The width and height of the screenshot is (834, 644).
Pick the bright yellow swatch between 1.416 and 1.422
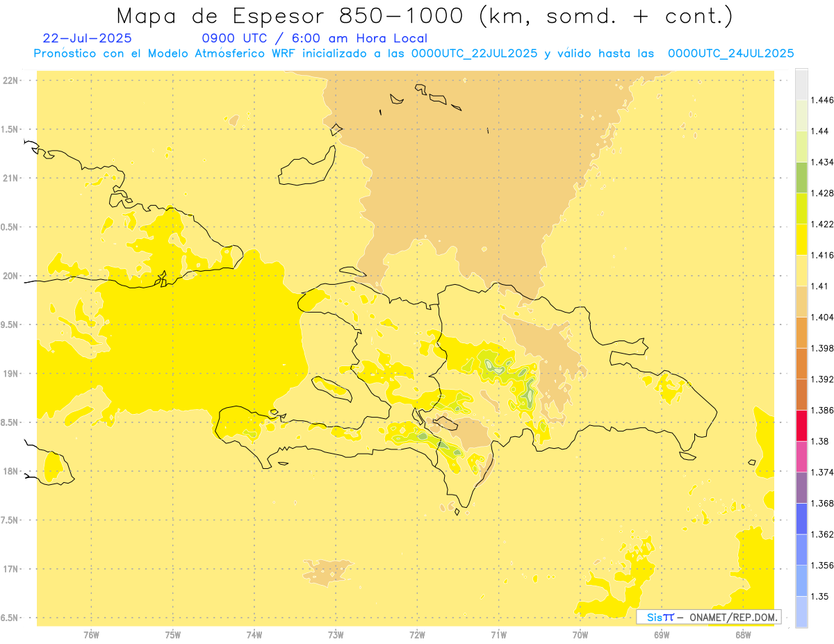[801, 240]
